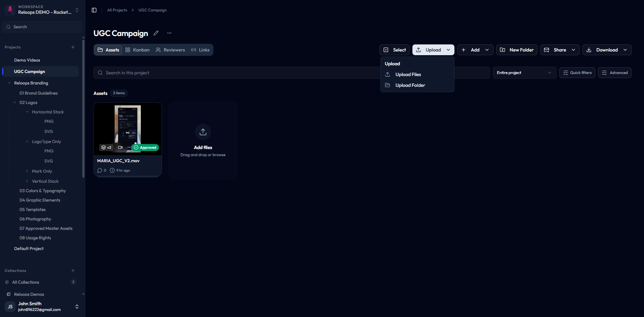Open 01 Brand Guidelines folder
This screenshot has width=644, height=317.
[39, 93]
